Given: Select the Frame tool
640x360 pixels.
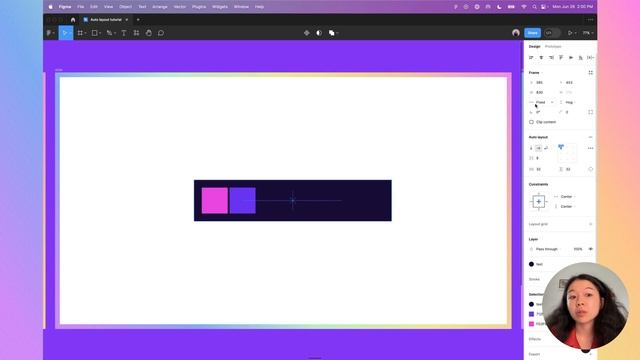Looking at the screenshot, I should point(80,33).
